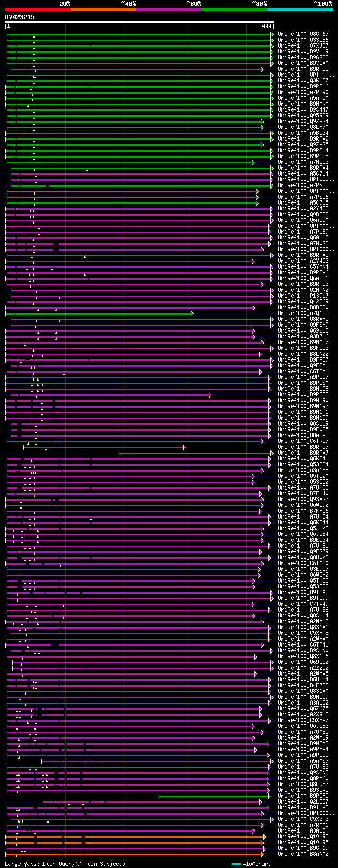Select the UniRef100_B9RTU5 entry

coord(303,69)
